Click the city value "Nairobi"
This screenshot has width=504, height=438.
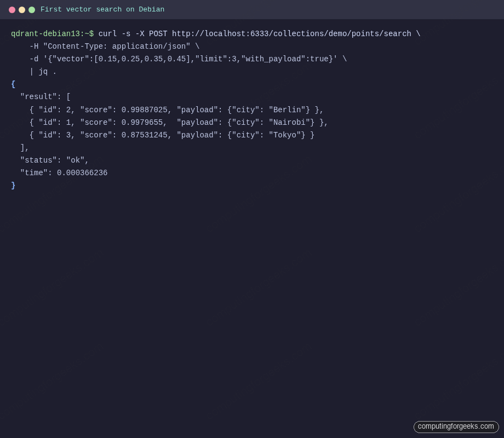(289, 122)
